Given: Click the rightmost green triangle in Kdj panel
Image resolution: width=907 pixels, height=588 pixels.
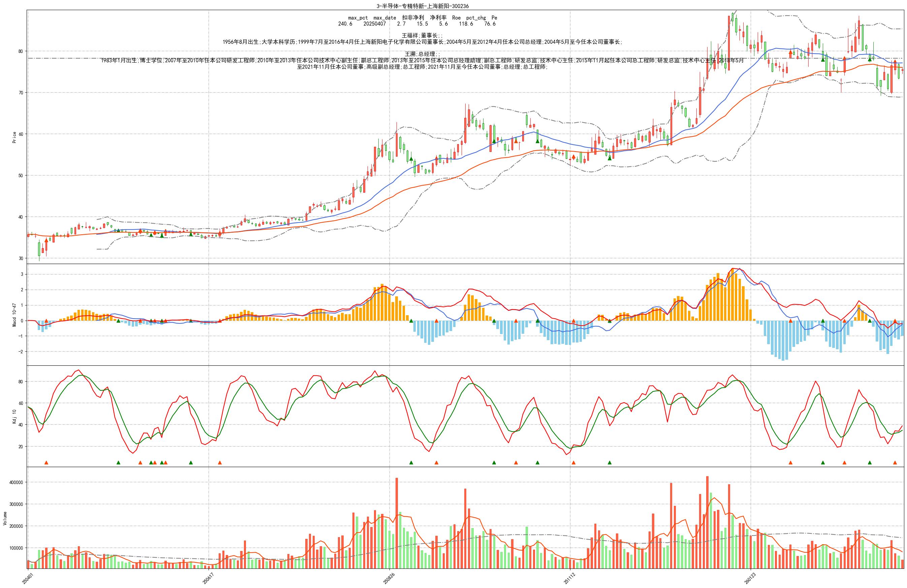Looking at the screenshot, I should click(870, 463).
